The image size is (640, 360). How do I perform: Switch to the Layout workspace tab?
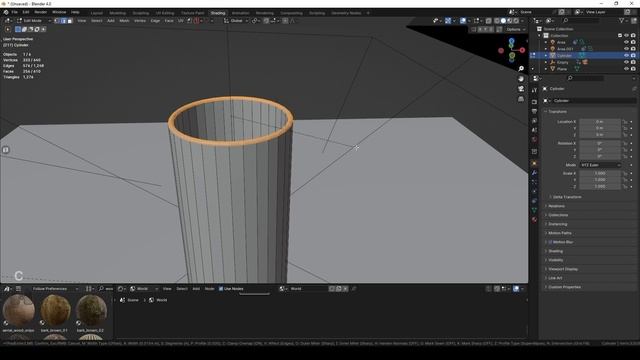[97, 13]
